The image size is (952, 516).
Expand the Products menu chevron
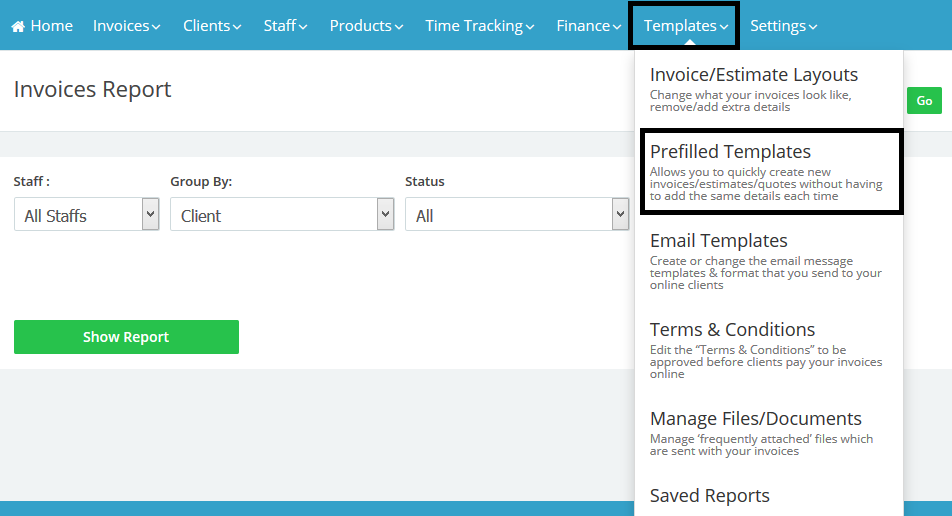[399, 27]
